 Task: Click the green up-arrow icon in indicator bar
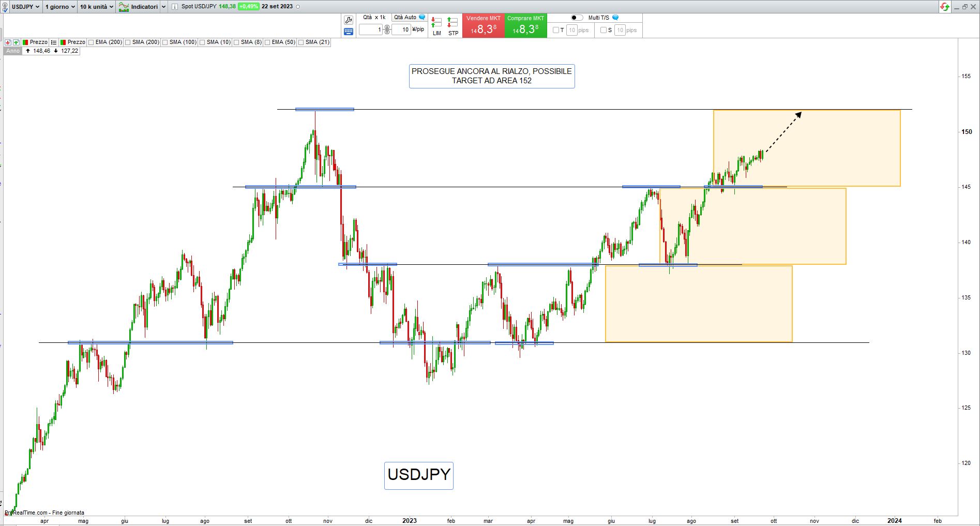[17, 42]
